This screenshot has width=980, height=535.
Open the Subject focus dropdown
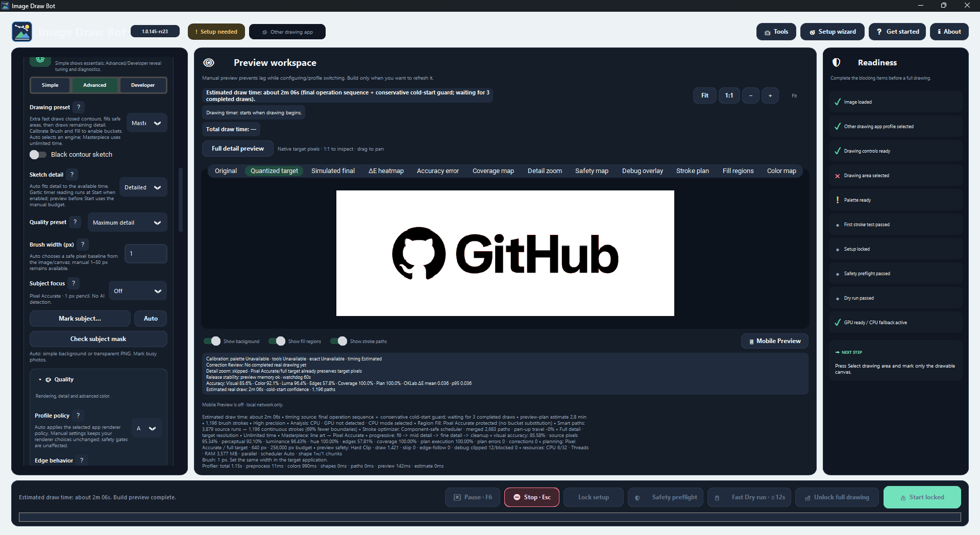(x=138, y=291)
